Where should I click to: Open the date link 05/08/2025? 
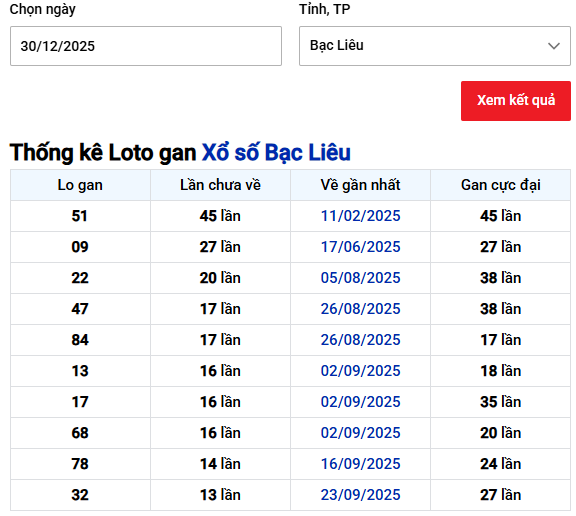pyautogui.click(x=360, y=278)
